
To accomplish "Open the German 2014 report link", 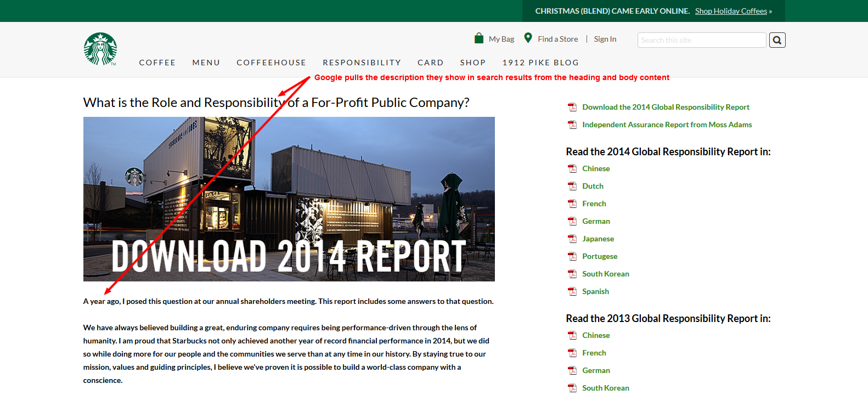I will point(596,221).
